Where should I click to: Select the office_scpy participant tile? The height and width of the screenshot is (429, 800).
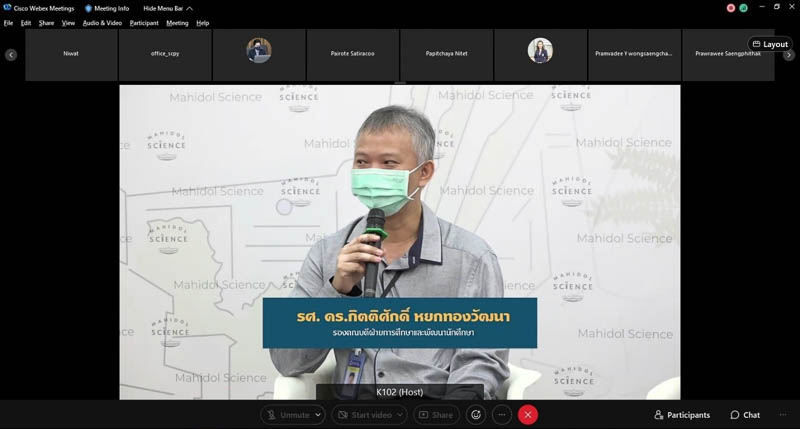click(165, 54)
